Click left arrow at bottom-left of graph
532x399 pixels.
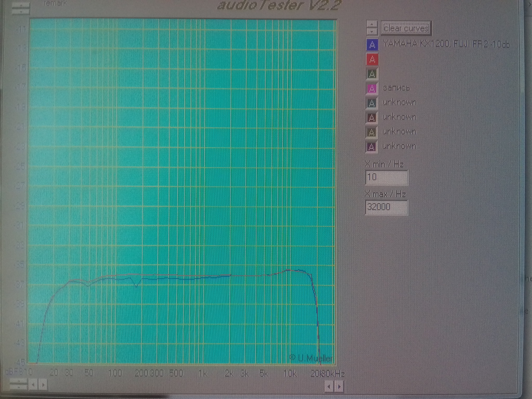pyautogui.click(x=33, y=385)
